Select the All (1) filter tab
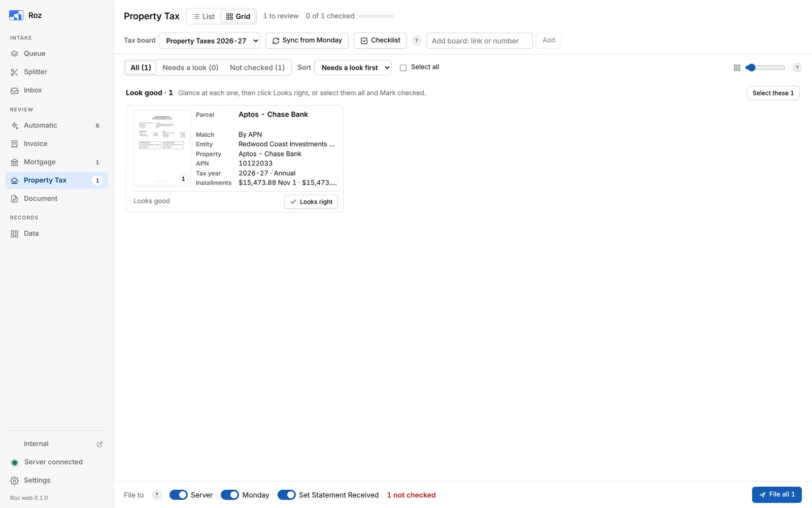The height and width of the screenshot is (508, 812). 141,68
